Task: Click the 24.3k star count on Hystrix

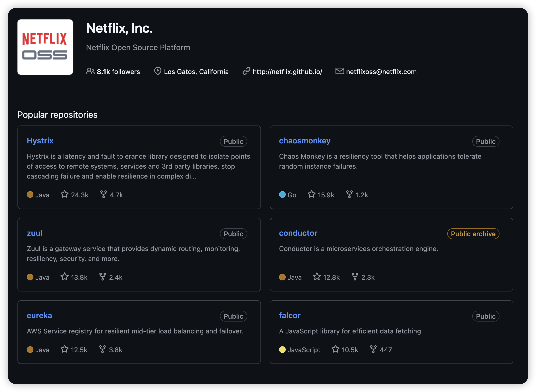Action: tap(80, 195)
